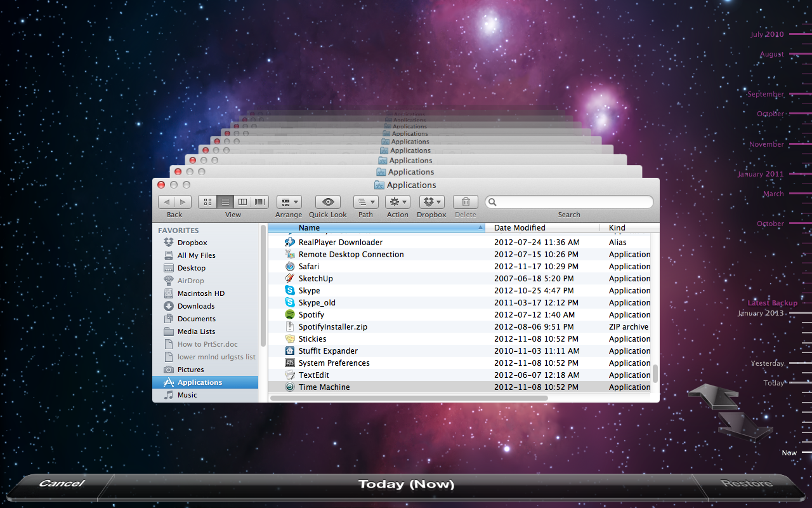Jump to Yesterday on timeline
The width and height of the screenshot is (812, 508).
(768, 363)
